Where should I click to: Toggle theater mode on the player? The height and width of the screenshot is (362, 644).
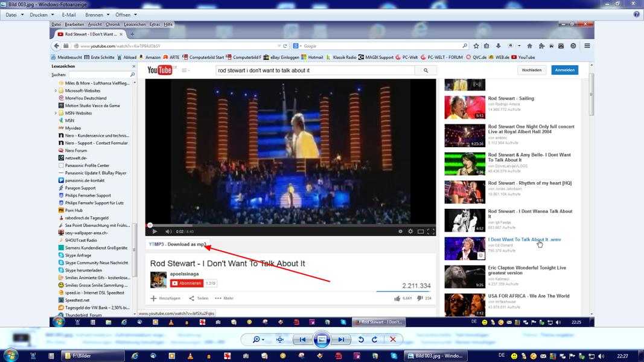point(421,232)
